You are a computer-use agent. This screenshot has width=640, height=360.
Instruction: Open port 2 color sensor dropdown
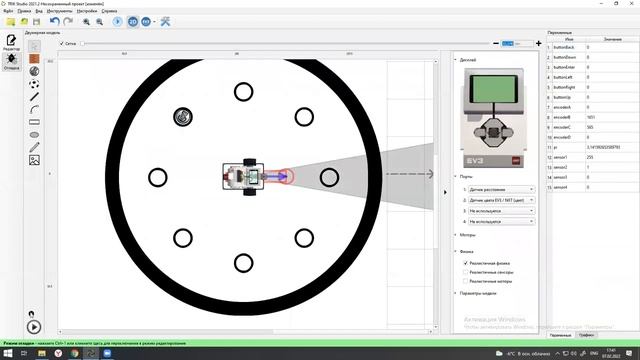501,200
